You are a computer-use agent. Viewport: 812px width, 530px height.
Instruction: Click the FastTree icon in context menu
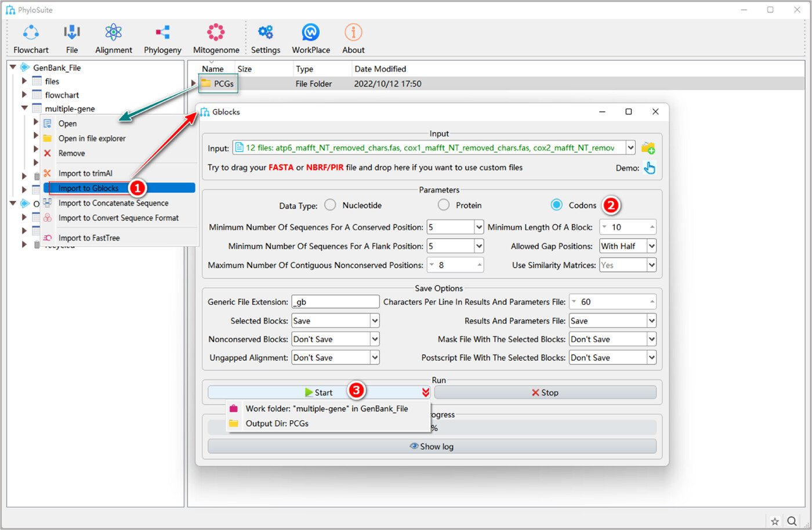(48, 238)
